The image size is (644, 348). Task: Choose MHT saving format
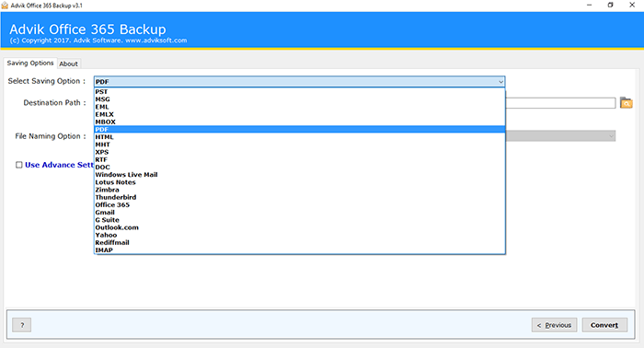click(x=299, y=145)
